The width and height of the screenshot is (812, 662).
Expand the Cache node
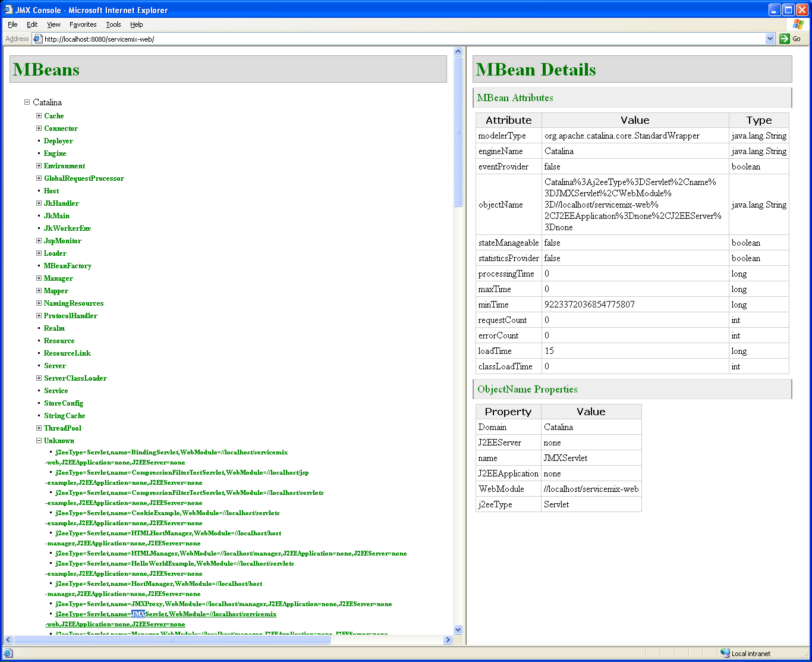click(x=39, y=116)
